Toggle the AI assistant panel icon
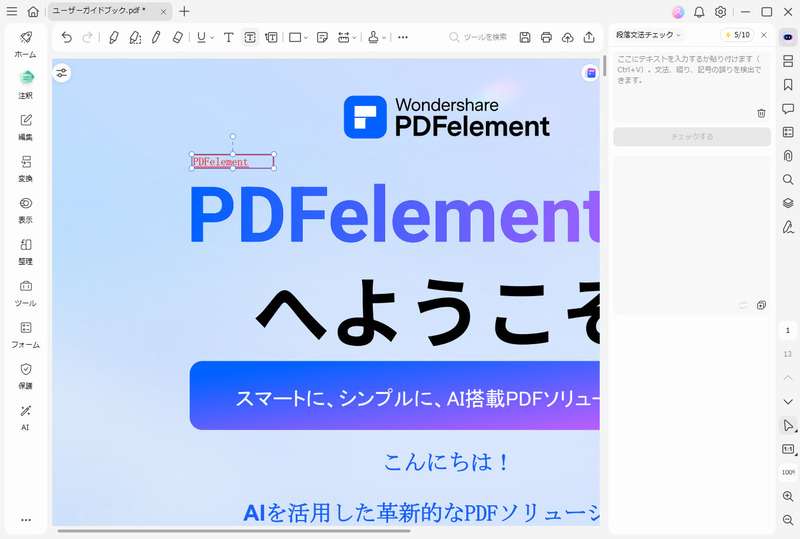Viewport: 800px width, 539px height. [788, 37]
